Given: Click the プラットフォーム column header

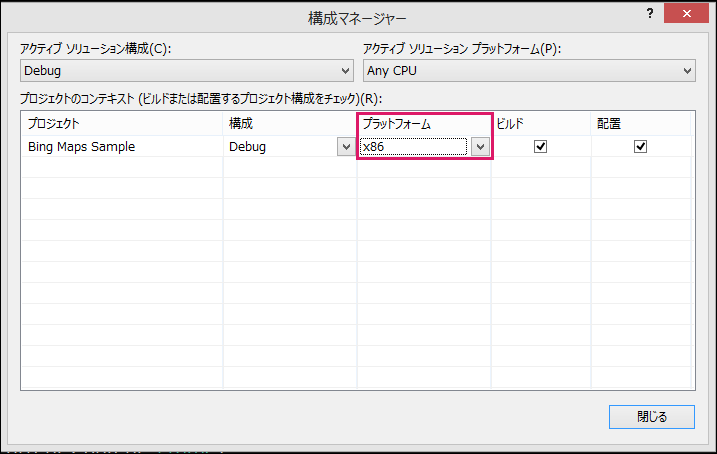Looking at the screenshot, I should 424,124.
